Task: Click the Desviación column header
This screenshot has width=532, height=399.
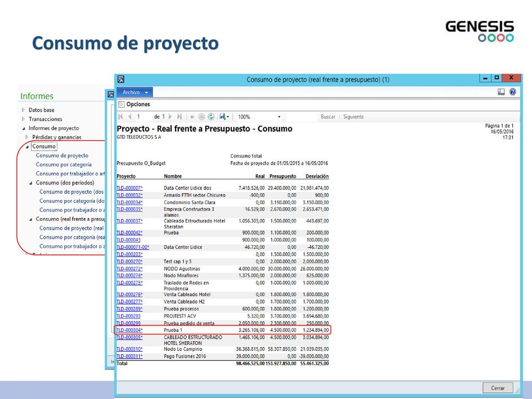Action: (317, 177)
